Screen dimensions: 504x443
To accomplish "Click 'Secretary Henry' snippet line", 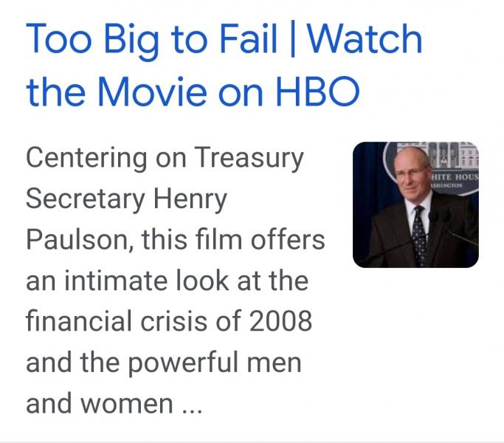I will pyautogui.click(x=126, y=199).
